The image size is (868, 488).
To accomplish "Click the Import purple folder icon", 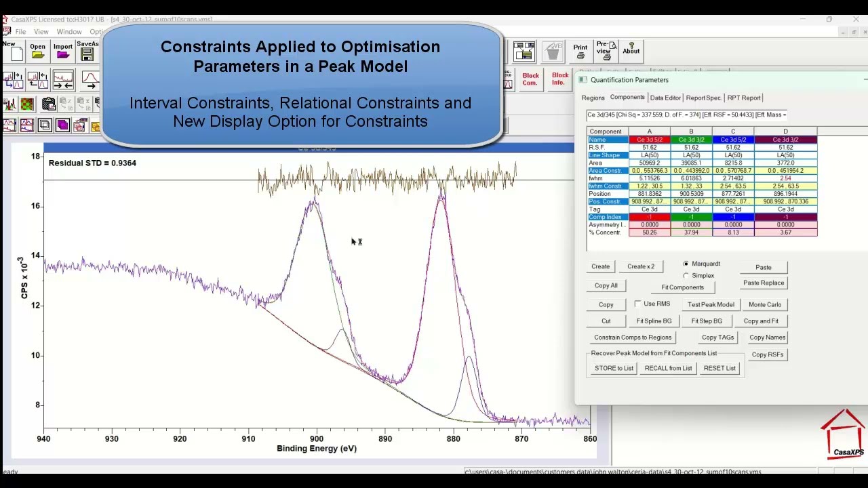I will coord(62,52).
